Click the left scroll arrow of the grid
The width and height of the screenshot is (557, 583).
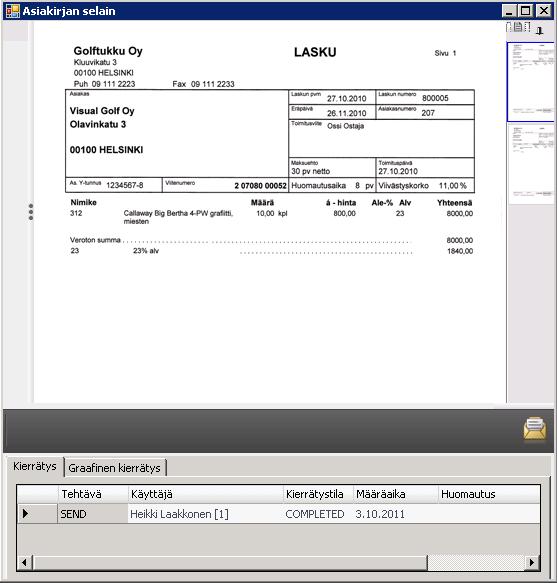point(25,563)
